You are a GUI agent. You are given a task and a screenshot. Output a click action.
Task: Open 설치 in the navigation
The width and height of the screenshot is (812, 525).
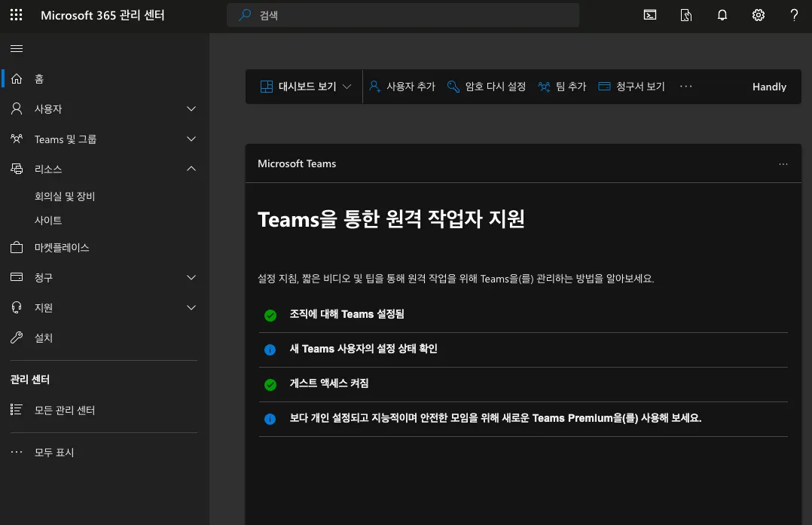[x=44, y=337]
